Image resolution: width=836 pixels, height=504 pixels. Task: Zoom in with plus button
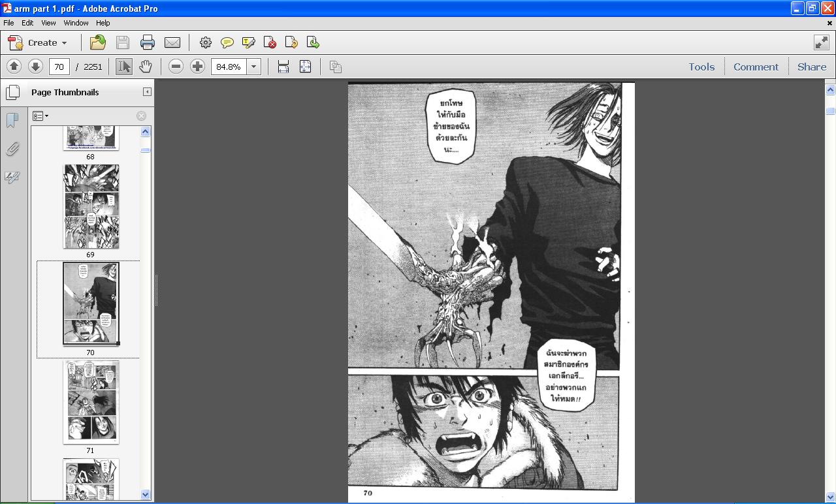point(197,67)
